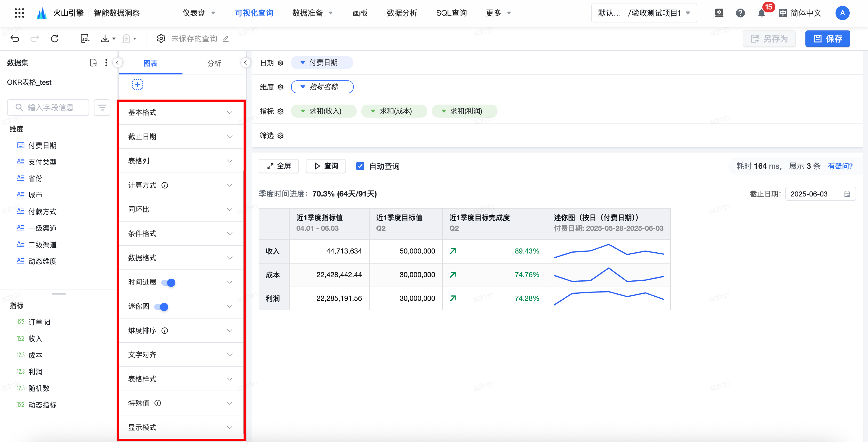868x442 pixels.
Task: Click the redo arrow icon
Action: pos(35,38)
